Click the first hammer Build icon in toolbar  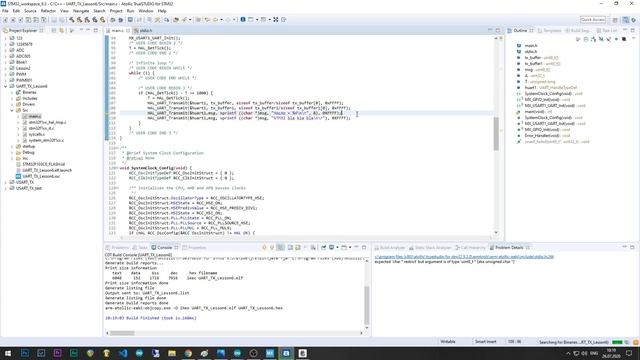coord(72,20)
